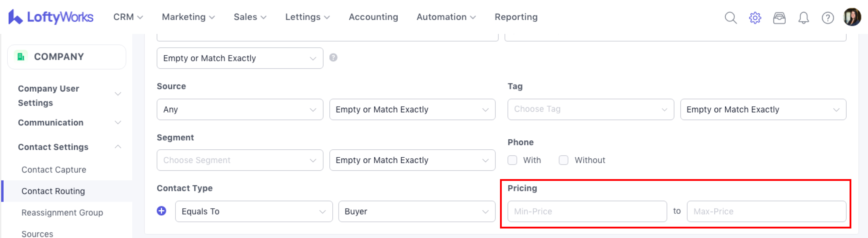
Task: Open the Buyer contact type dropdown
Action: [416, 211]
